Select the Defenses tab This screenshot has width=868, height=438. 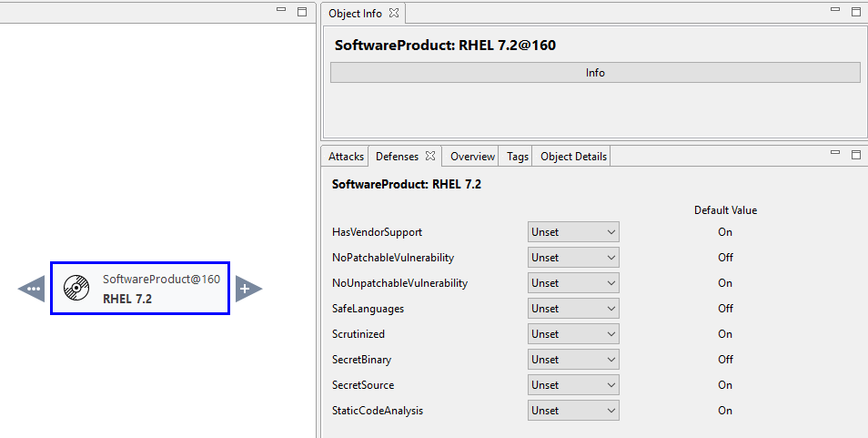[397, 156]
